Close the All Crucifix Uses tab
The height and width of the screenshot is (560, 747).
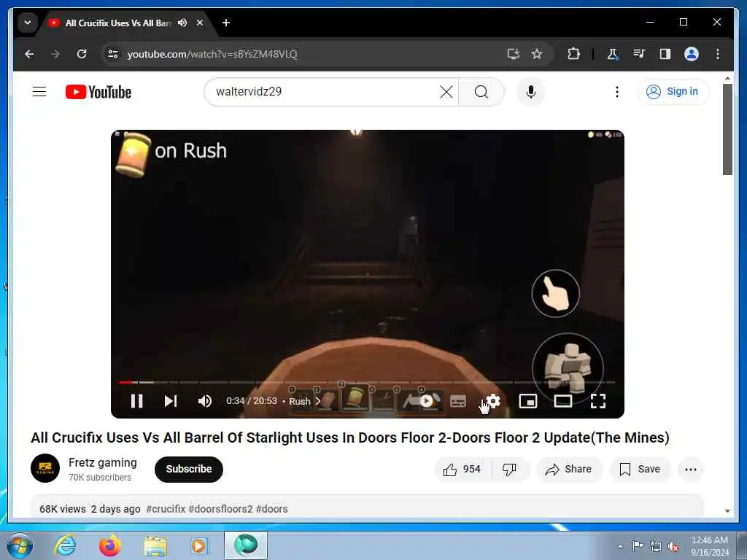[200, 23]
